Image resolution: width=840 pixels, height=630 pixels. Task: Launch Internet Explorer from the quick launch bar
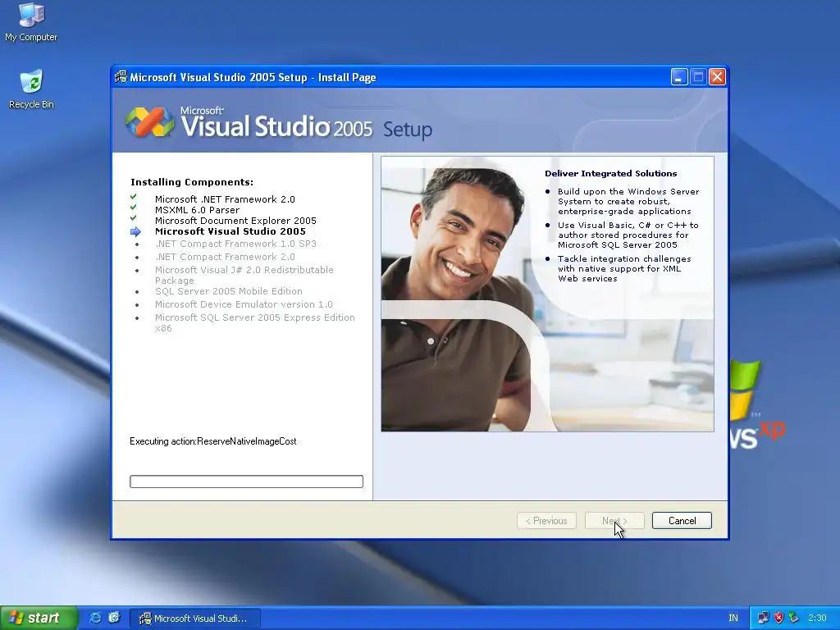tap(95, 618)
